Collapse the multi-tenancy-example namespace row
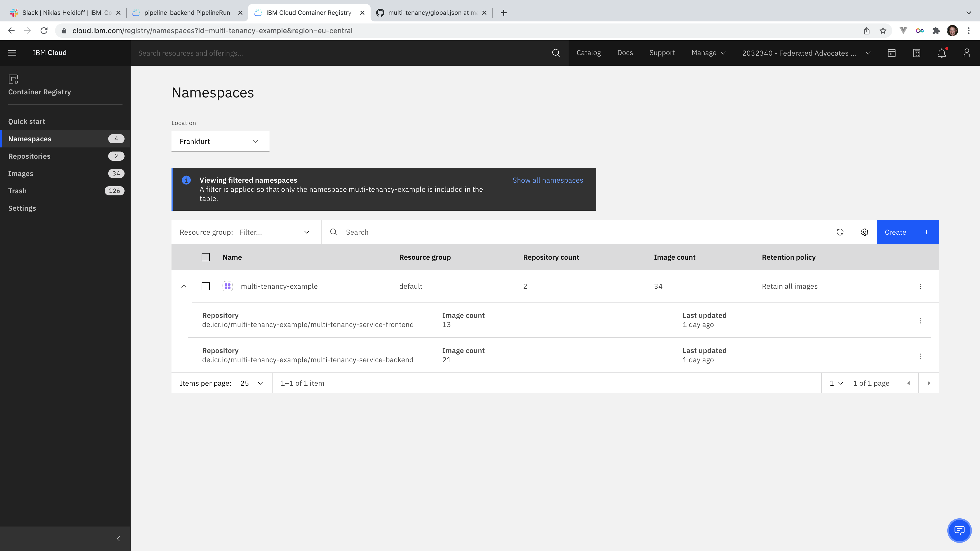The height and width of the screenshot is (551, 980). click(184, 286)
